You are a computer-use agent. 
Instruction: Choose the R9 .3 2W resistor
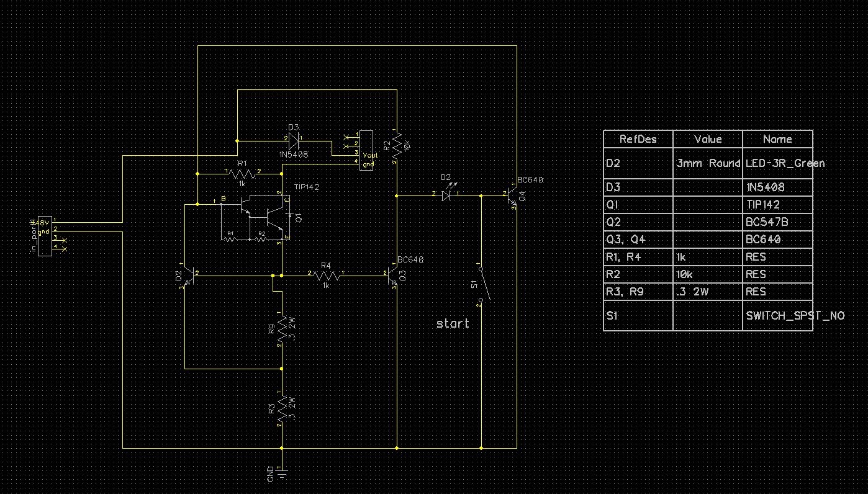282,328
